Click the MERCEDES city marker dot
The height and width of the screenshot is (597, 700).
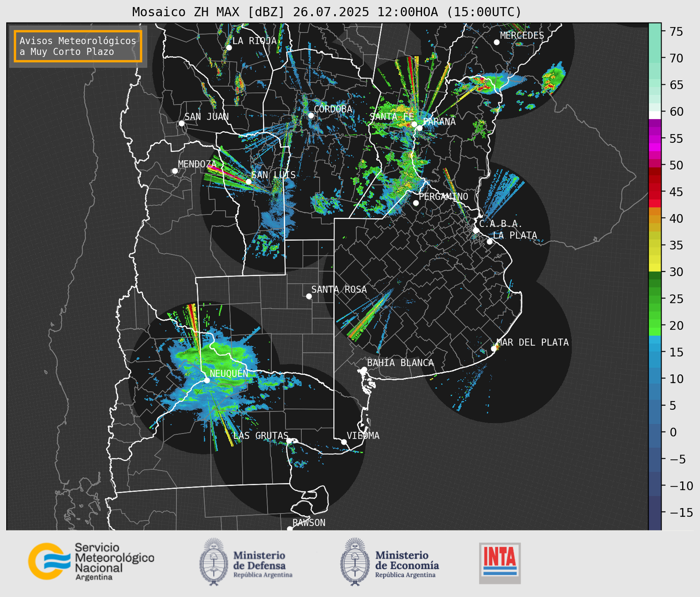tap(496, 42)
